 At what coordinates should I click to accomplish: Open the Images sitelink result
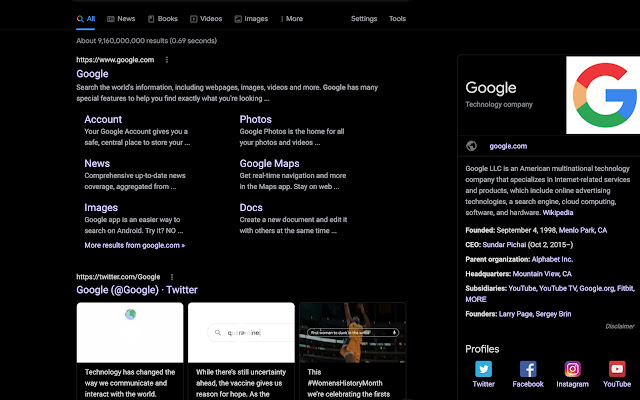pos(101,207)
